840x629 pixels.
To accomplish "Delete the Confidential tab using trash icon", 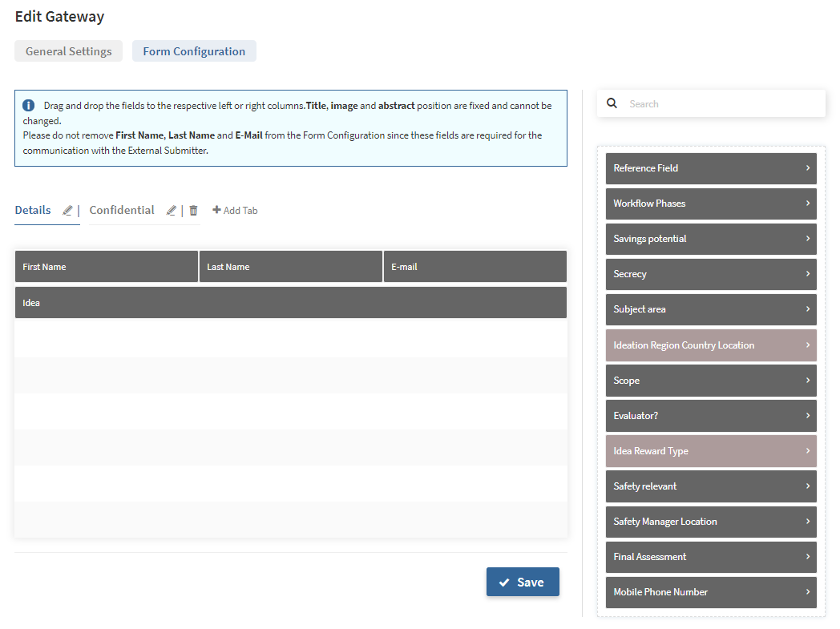I will point(193,211).
